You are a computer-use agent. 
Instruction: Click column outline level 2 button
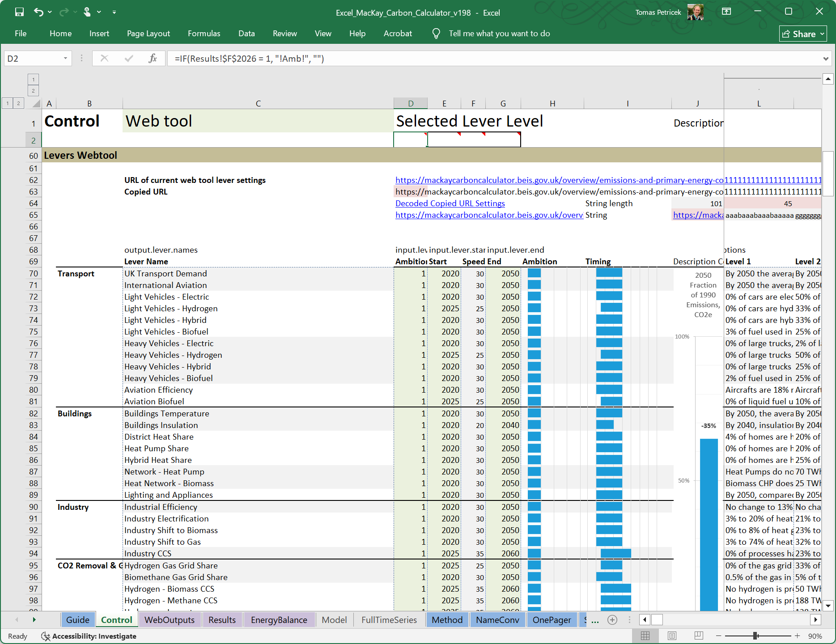[33, 91]
